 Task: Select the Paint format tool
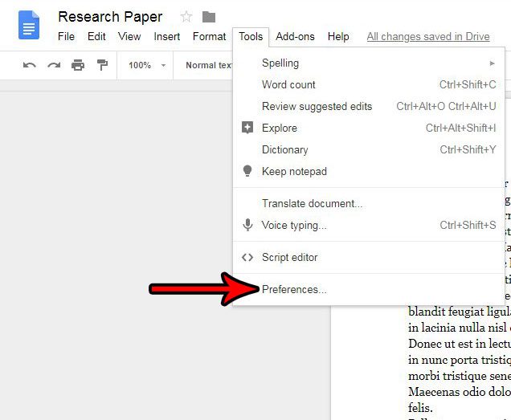tap(102, 65)
